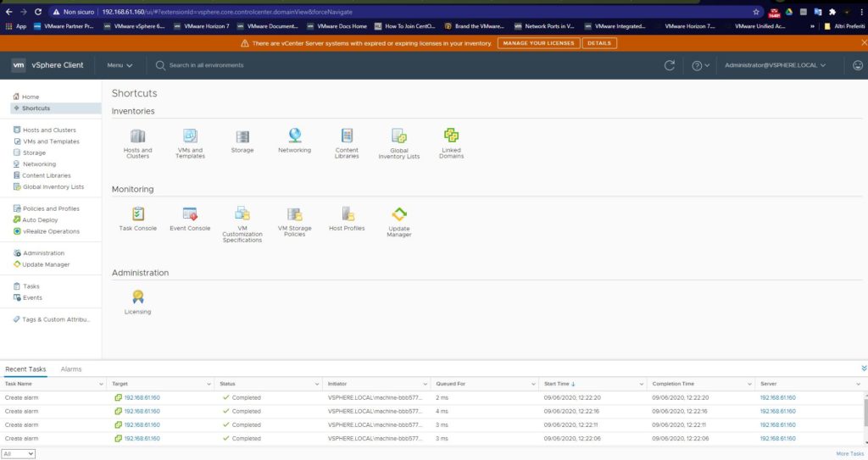Open the Menu dropdown
Viewport: 868px width, 460px height.
120,65
